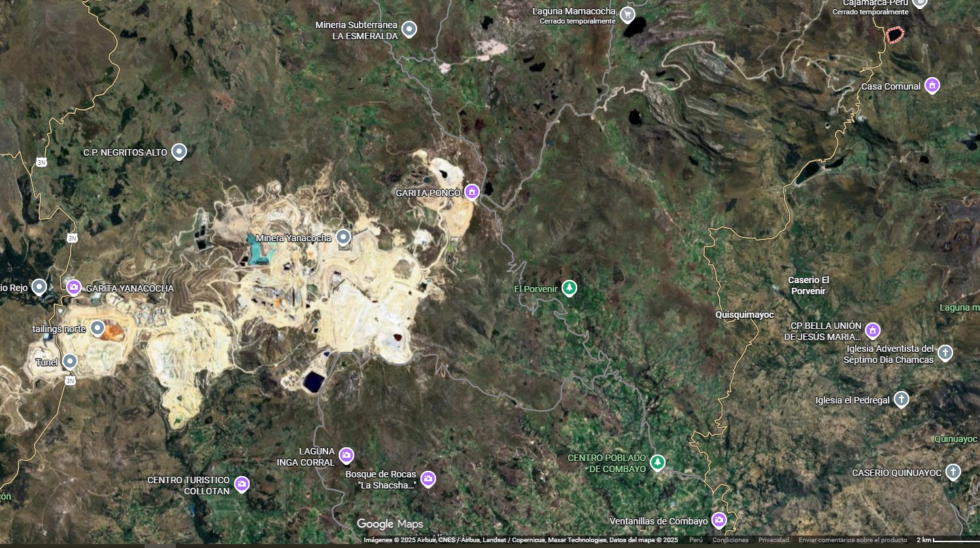
Task: Open the Privacidad link
Action: 773,540
